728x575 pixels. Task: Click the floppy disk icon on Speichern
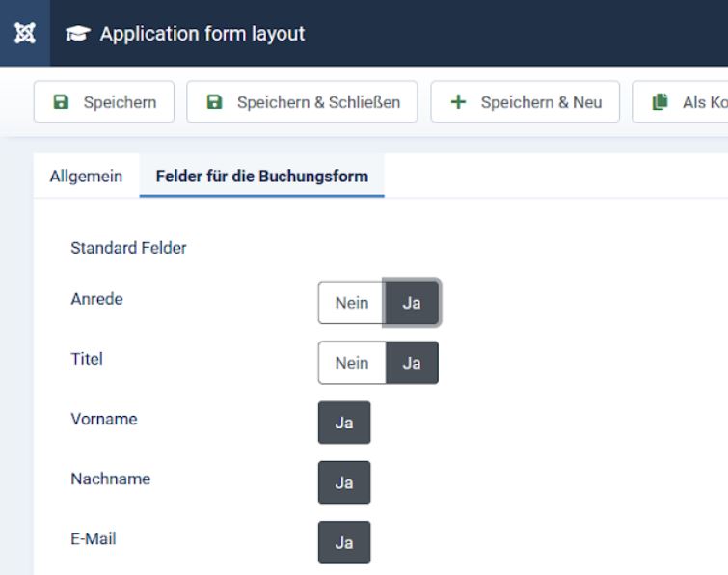(x=61, y=101)
